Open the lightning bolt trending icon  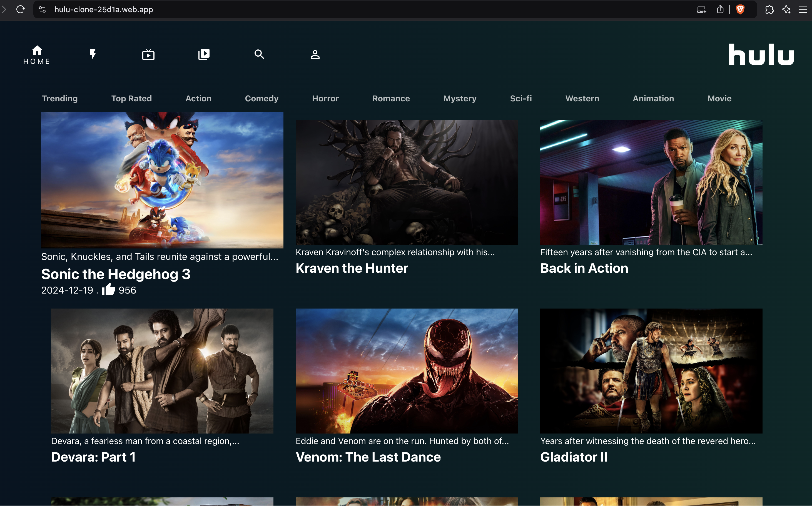(93, 54)
